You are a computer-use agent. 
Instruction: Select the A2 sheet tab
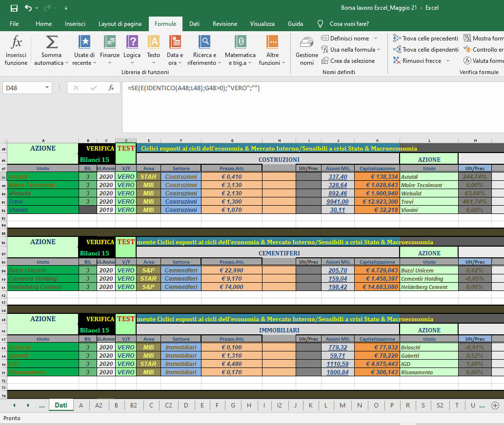(99, 406)
